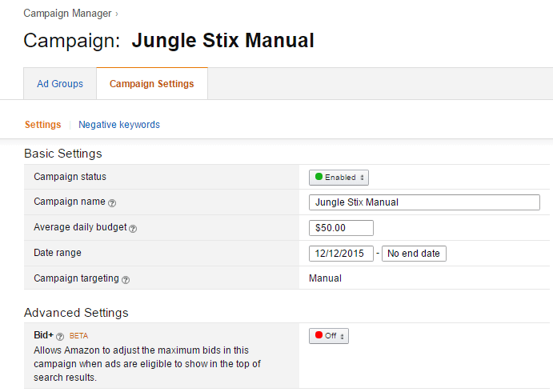The width and height of the screenshot is (553, 392).
Task: Click the Advanced Settings section heading
Action: point(76,312)
